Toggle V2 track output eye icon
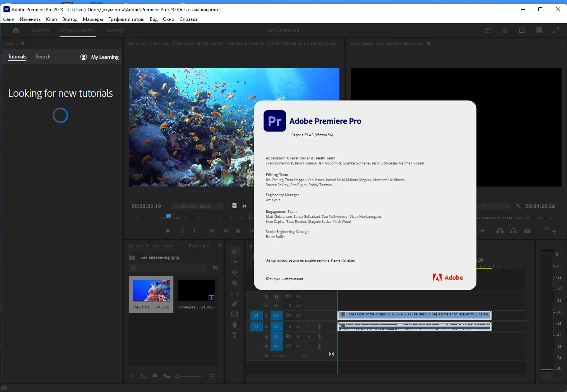The image size is (567, 392). click(x=298, y=306)
